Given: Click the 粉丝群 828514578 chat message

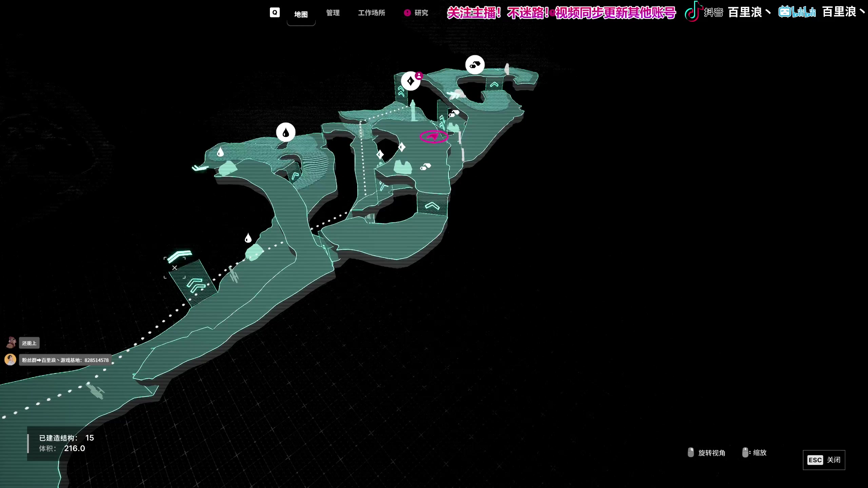Looking at the screenshot, I should coord(65,360).
